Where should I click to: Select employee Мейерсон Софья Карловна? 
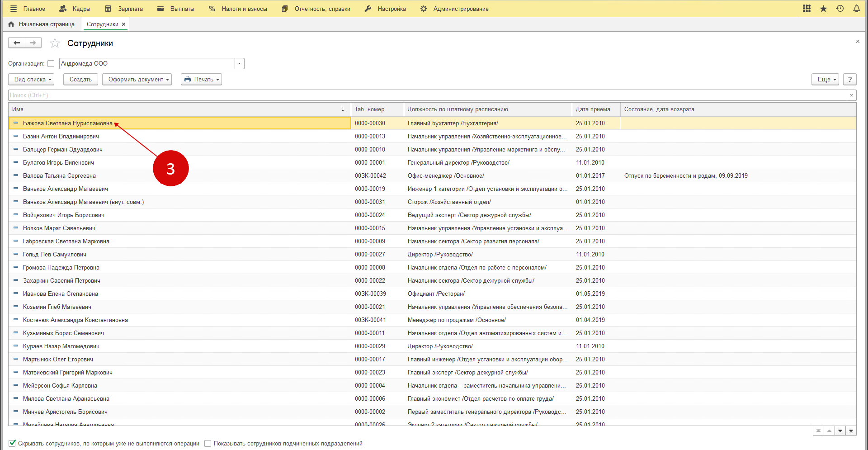click(60, 385)
